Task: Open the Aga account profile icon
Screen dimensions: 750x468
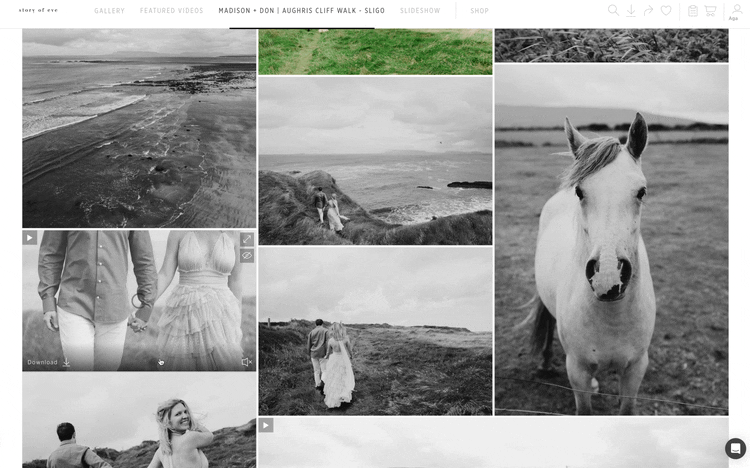Action: (736, 11)
